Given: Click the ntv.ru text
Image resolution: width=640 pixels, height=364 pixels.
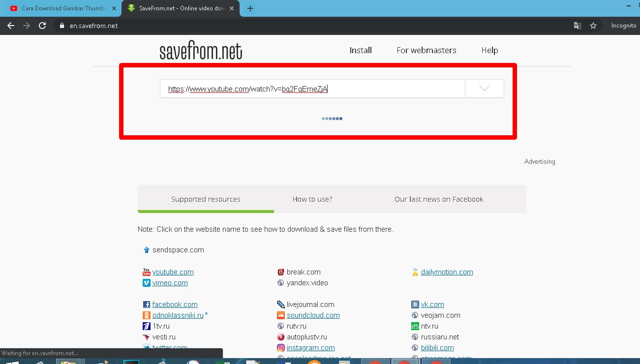Looking at the screenshot, I should [x=429, y=326].
